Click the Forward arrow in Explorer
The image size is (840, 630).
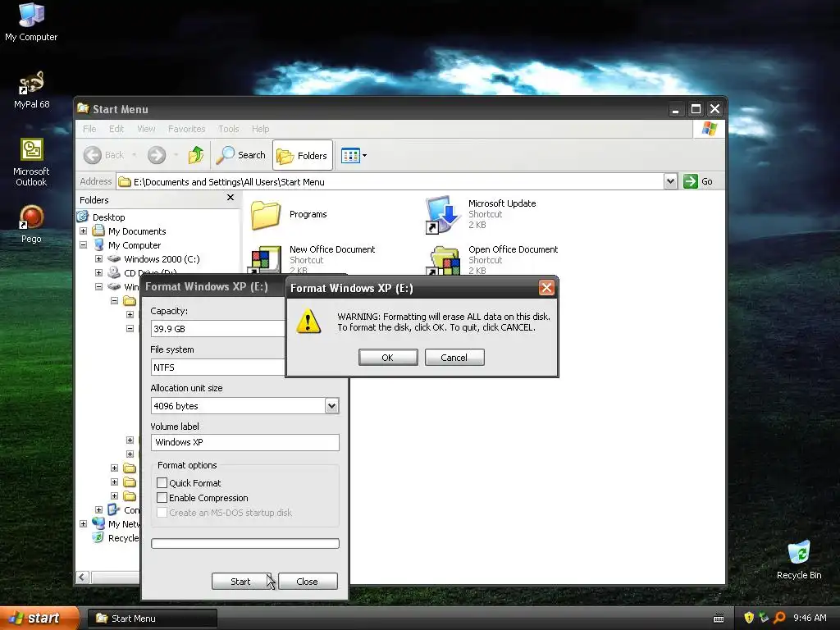[x=157, y=155]
